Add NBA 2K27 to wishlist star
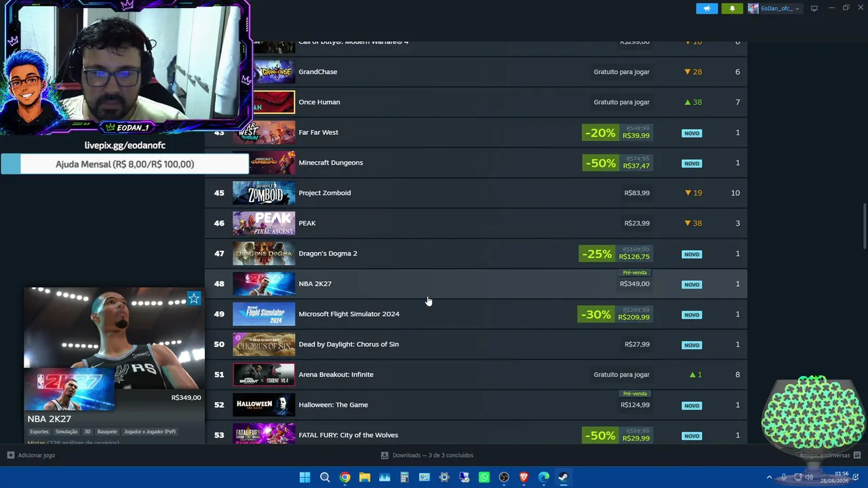This screenshot has height=488, width=868. click(194, 298)
